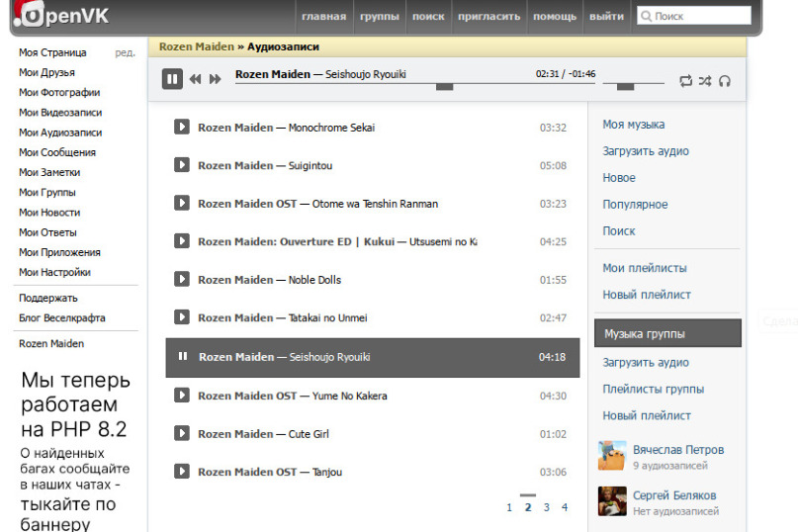Toggle repeat mode icon

[x=685, y=80]
